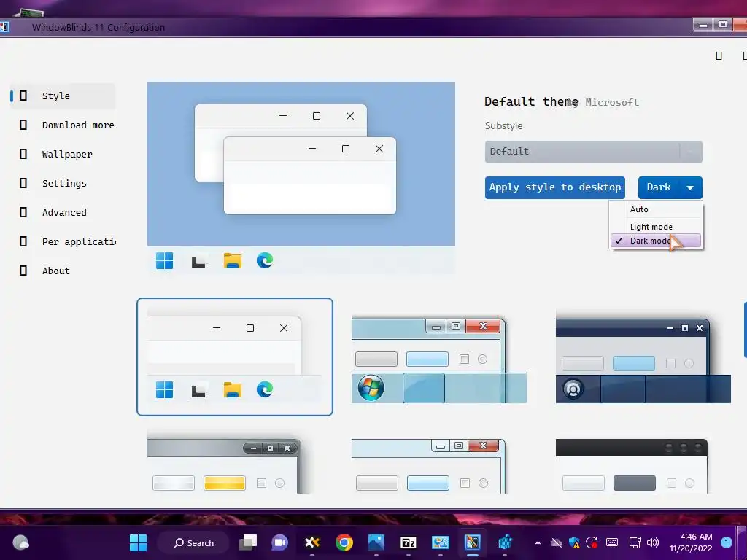Open Per application settings
747x560 pixels.
pos(63,241)
